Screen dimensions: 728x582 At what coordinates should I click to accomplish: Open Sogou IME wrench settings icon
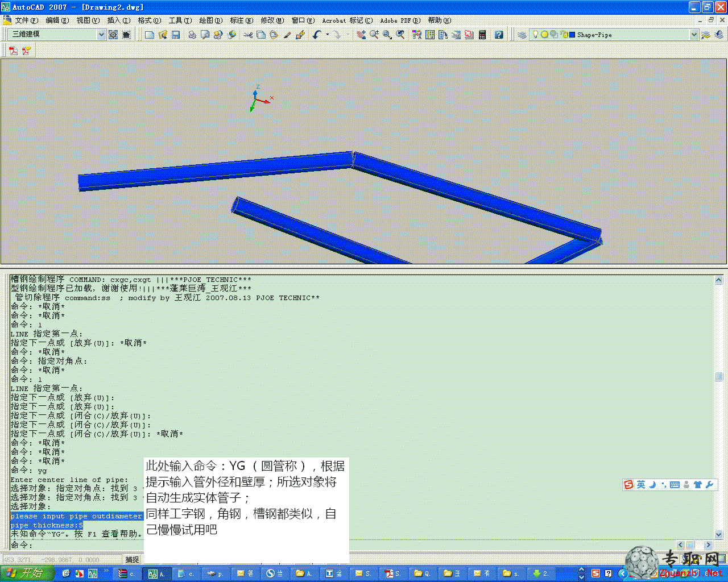709,485
